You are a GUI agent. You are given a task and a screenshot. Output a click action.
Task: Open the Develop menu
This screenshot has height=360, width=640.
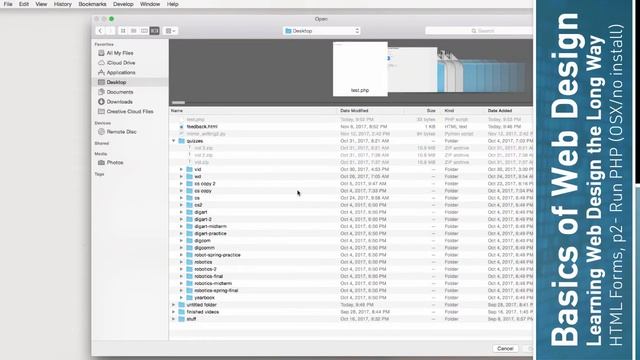123,4
